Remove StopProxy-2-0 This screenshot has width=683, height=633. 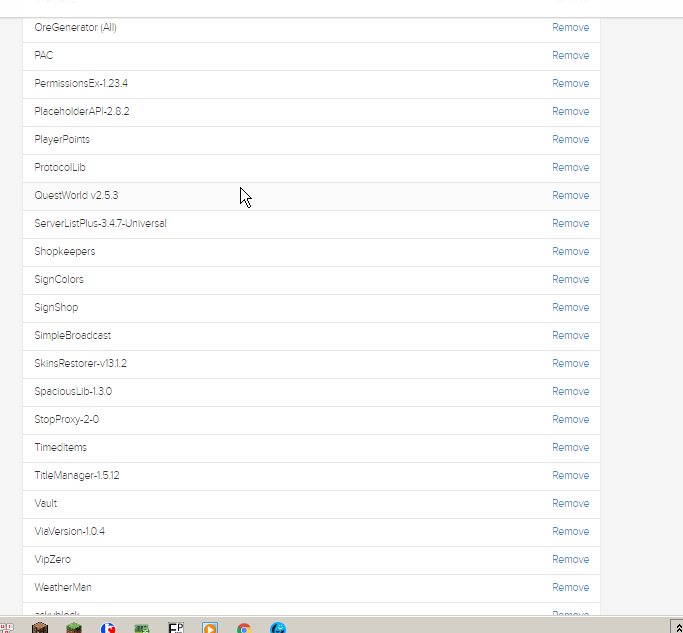click(571, 420)
